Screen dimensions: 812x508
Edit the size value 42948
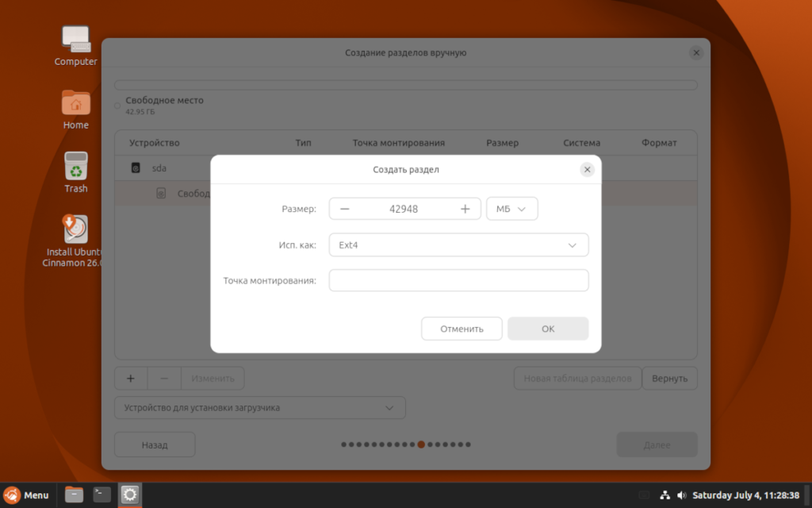[x=404, y=209]
